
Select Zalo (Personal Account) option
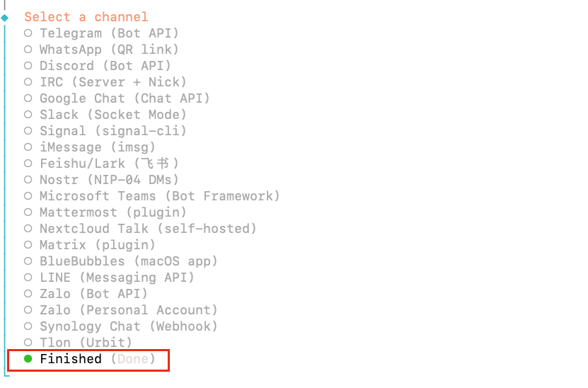(x=128, y=310)
